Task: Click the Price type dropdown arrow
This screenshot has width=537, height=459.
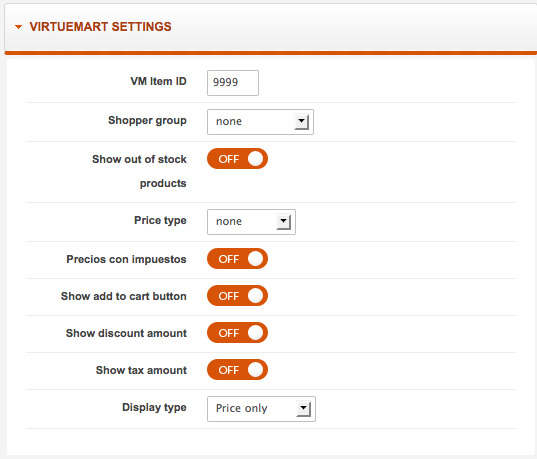Action: [284, 222]
